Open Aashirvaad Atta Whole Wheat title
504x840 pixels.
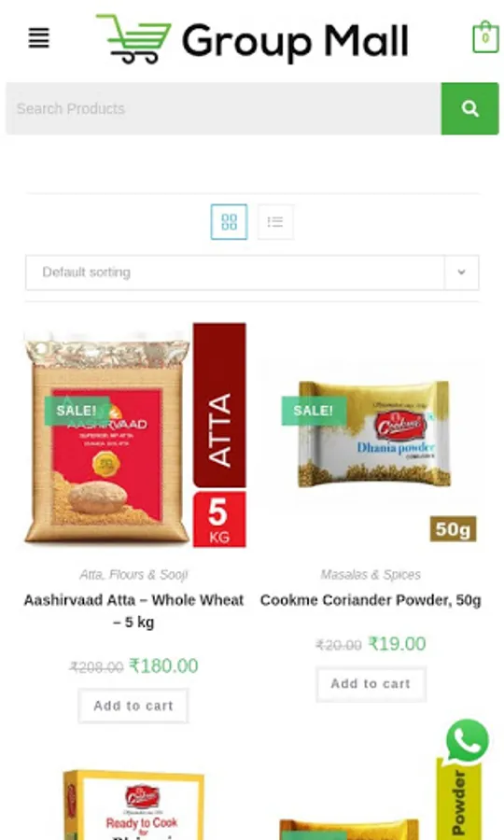[133, 610]
